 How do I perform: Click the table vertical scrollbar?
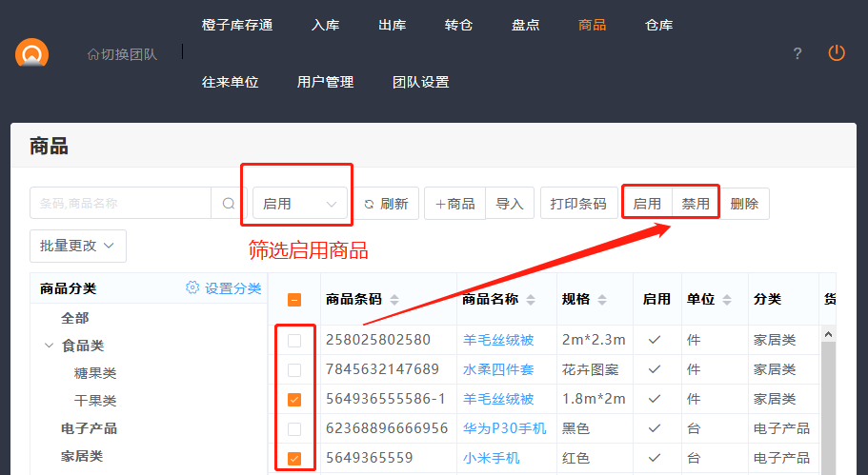[828, 400]
